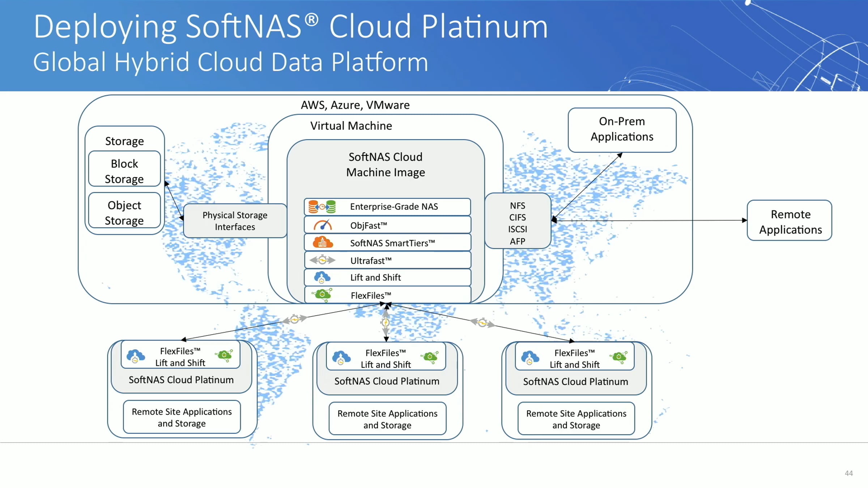Click the SoftNAS Cloud Machine Image heading
Viewport: 868px width, 488px height.
(386, 164)
